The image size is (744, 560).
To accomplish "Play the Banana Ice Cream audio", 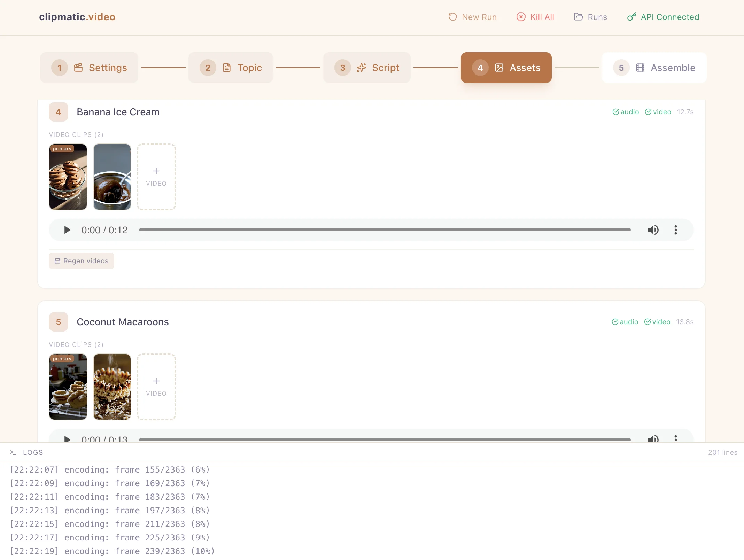I will 67,230.
